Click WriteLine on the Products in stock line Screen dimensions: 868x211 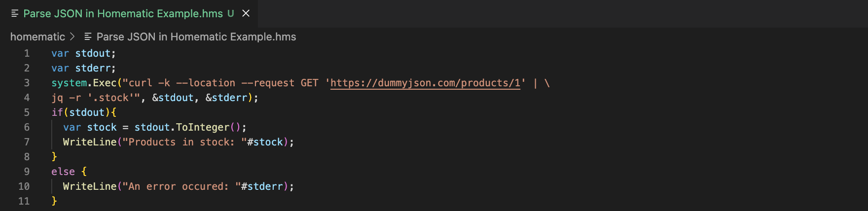pos(89,142)
